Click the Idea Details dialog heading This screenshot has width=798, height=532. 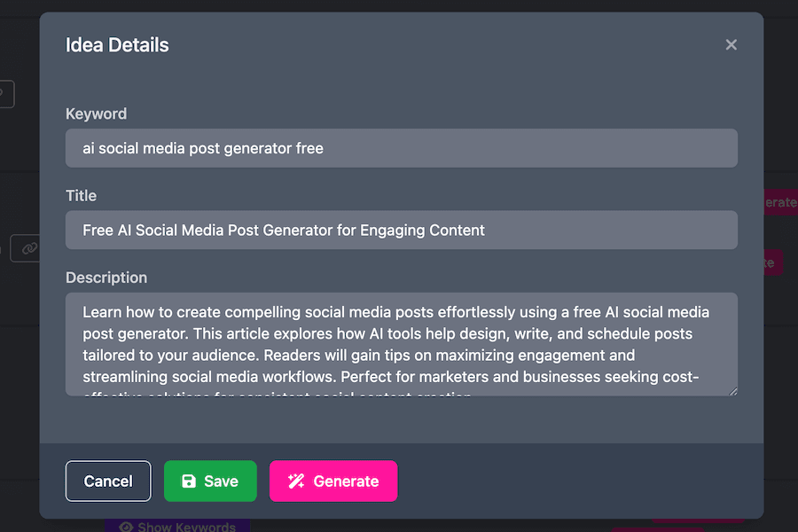[117, 45]
